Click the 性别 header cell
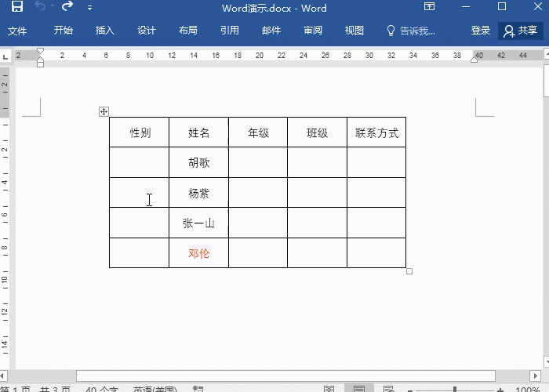The width and height of the screenshot is (549, 392). coord(140,132)
